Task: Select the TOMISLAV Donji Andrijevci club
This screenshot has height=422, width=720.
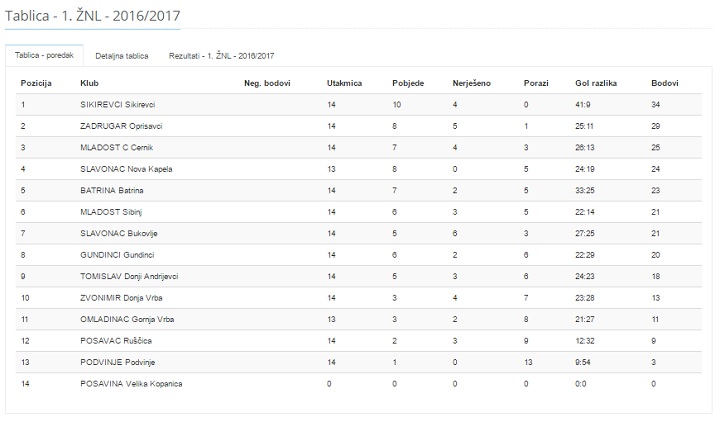Action: tap(129, 276)
